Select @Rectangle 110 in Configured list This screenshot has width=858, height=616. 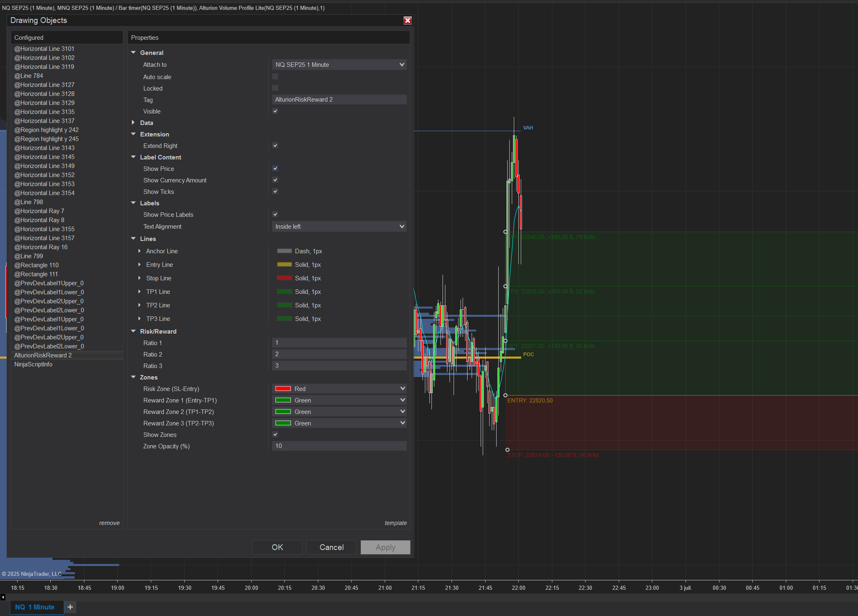click(x=36, y=265)
